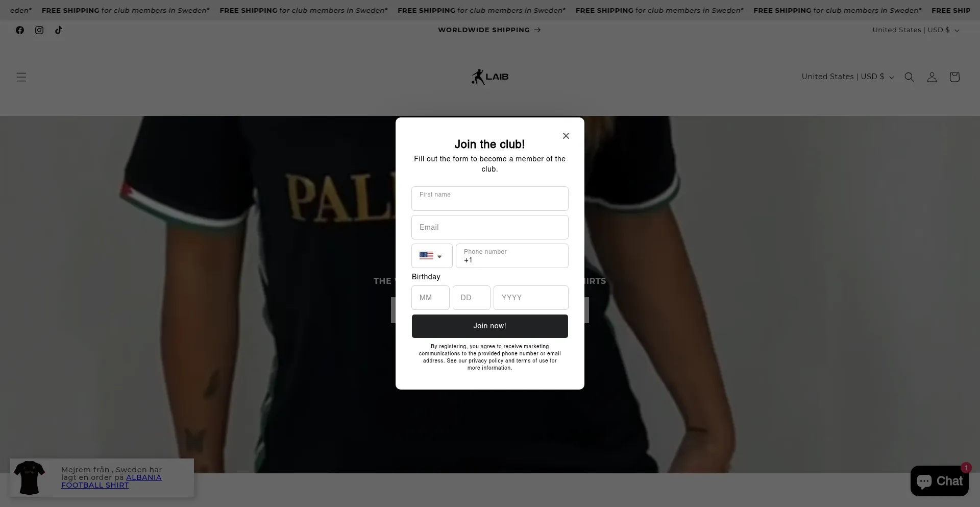Open the Shopify Chat widget

939,481
